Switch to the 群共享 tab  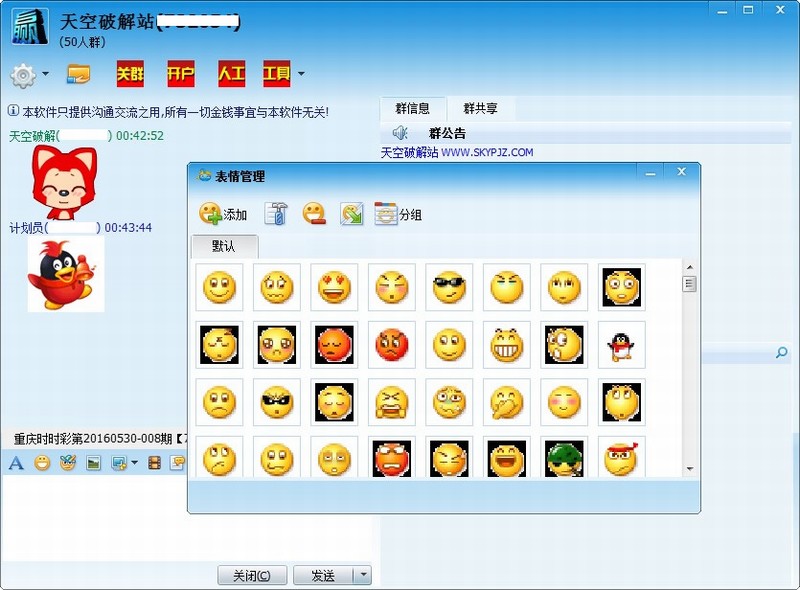(478, 108)
